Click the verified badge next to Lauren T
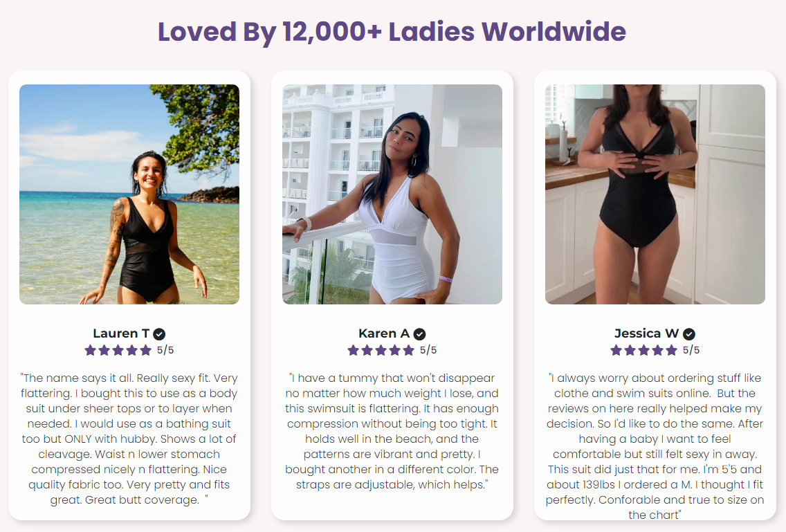 coord(159,334)
